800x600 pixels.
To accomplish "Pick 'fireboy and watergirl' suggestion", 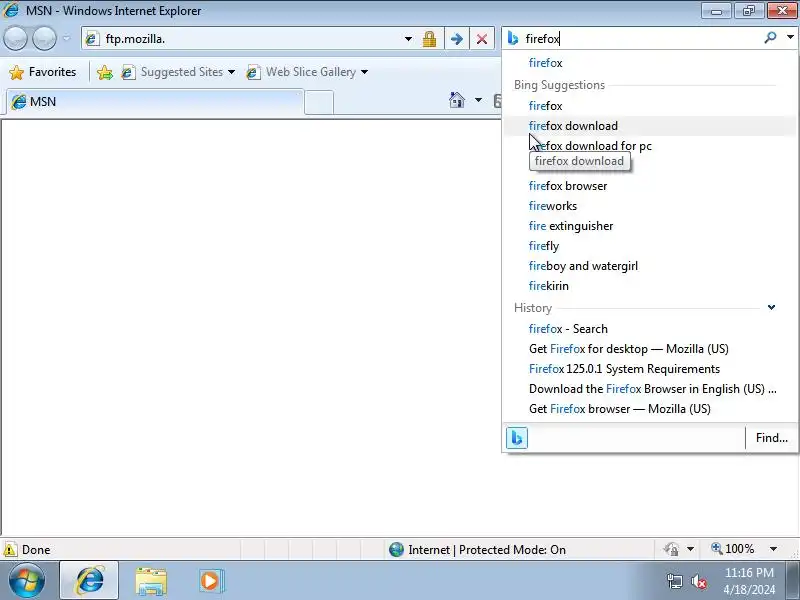I will point(650,266).
